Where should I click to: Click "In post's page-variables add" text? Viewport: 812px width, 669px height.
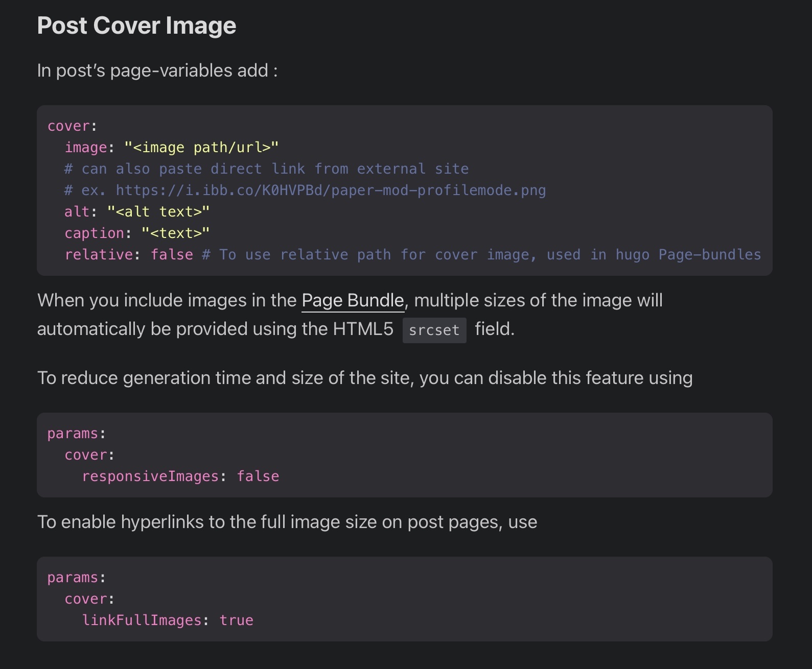click(x=157, y=70)
